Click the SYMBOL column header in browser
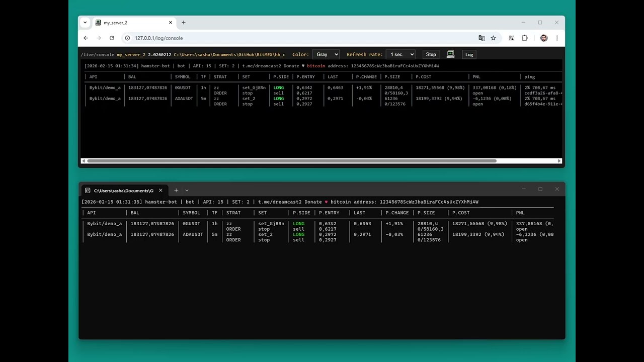This screenshot has height=362, width=644. (183, 77)
